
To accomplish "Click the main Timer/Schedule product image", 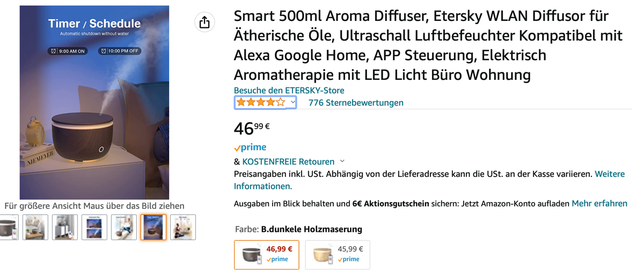I will 94,102.
